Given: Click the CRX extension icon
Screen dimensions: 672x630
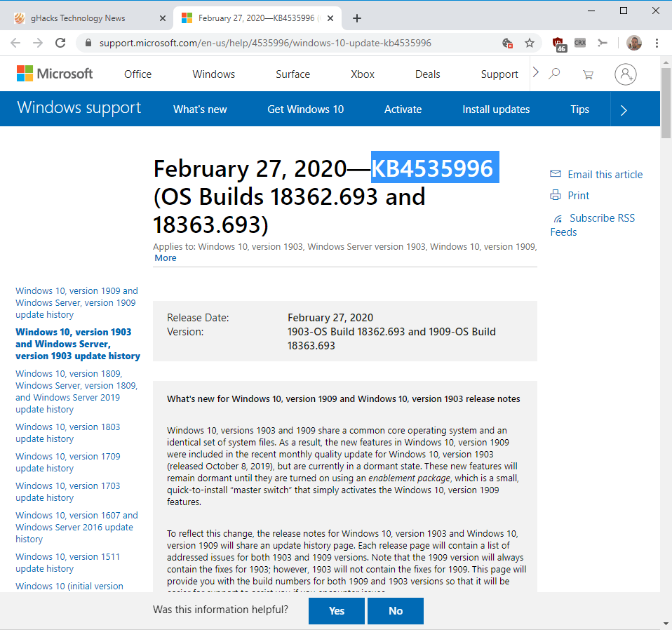Looking at the screenshot, I should (x=580, y=43).
